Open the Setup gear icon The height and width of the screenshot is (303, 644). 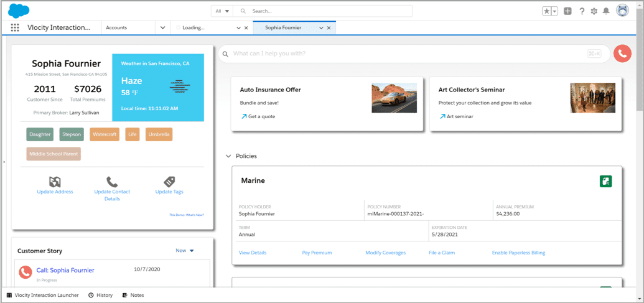click(x=594, y=11)
